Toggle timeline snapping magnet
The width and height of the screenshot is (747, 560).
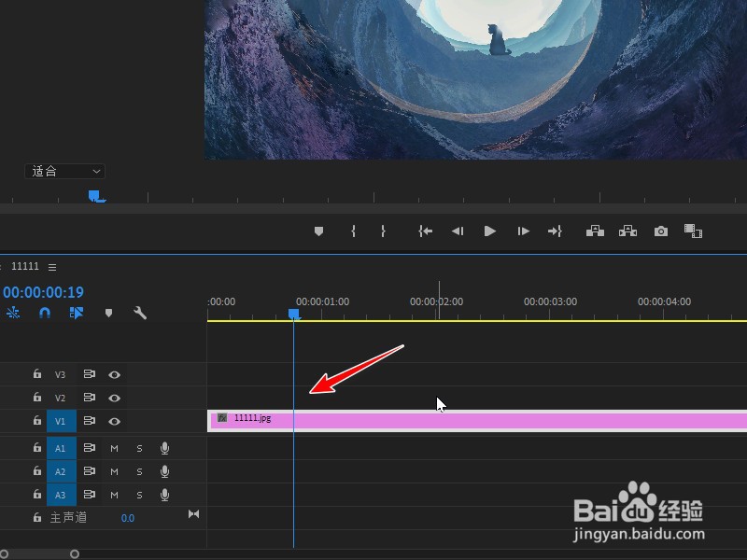[45, 313]
